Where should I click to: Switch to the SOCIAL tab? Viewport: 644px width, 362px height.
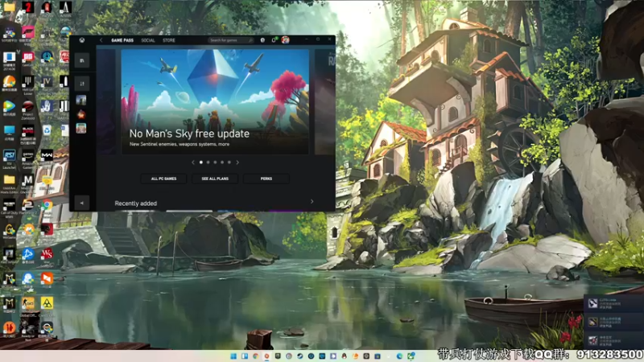tap(148, 40)
